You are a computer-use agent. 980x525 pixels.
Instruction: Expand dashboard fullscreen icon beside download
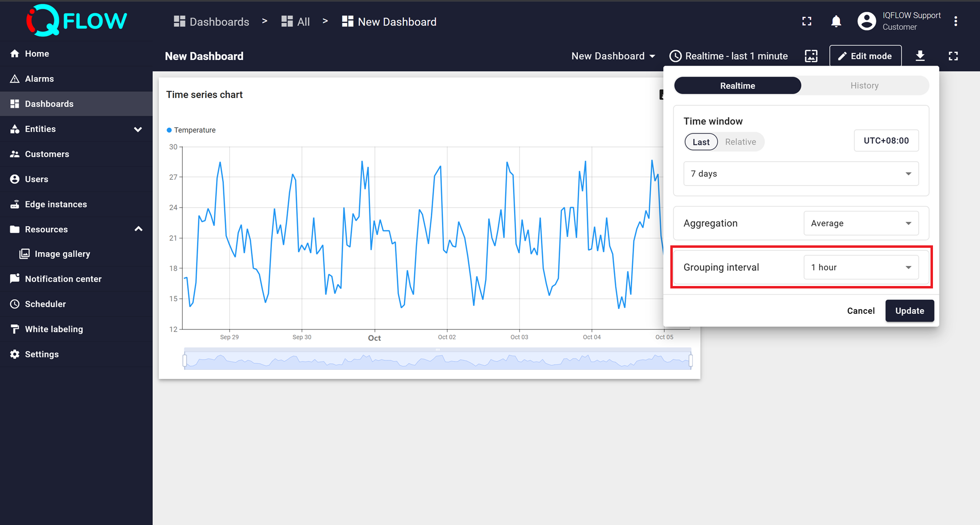(x=953, y=56)
